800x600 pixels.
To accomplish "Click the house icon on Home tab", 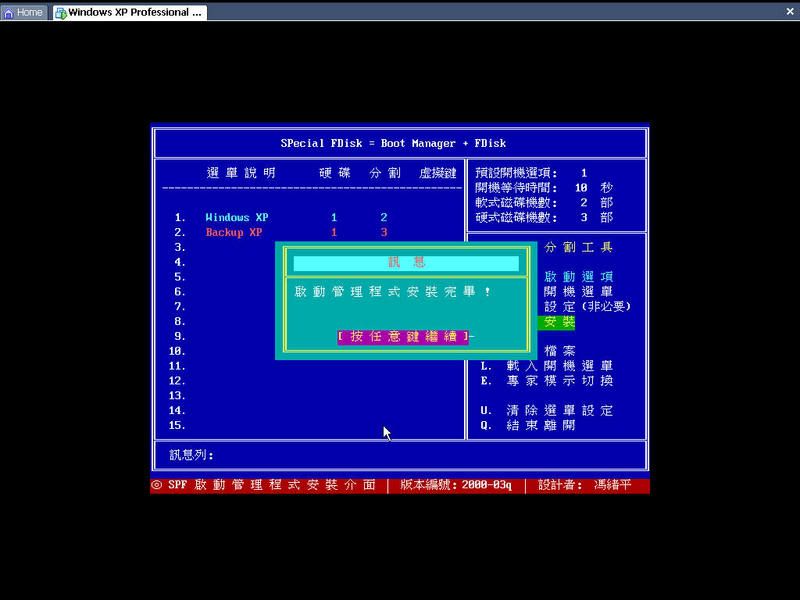I will tap(9, 13).
